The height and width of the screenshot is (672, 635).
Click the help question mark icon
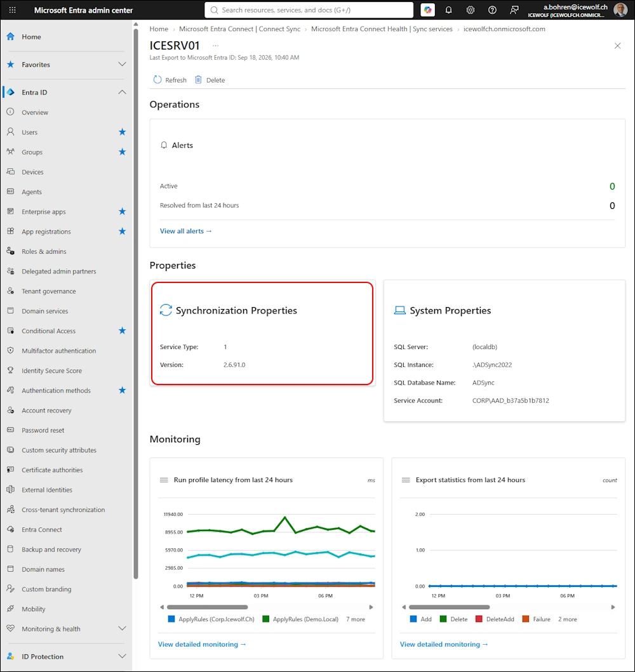(x=492, y=10)
